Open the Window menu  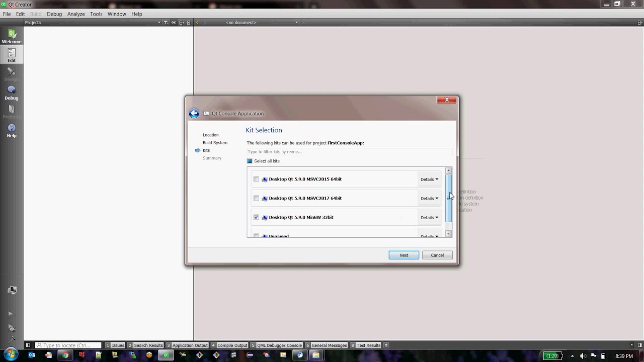117,14
